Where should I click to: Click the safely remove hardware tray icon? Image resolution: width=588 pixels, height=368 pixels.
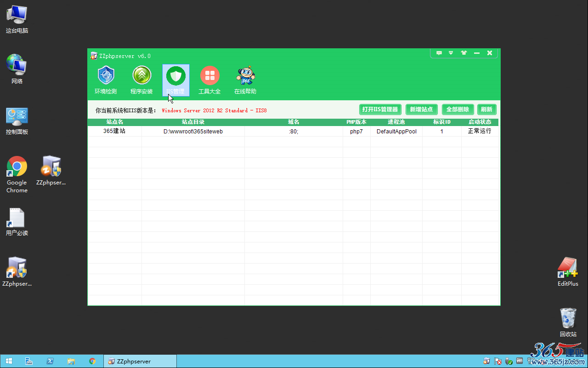(509, 361)
